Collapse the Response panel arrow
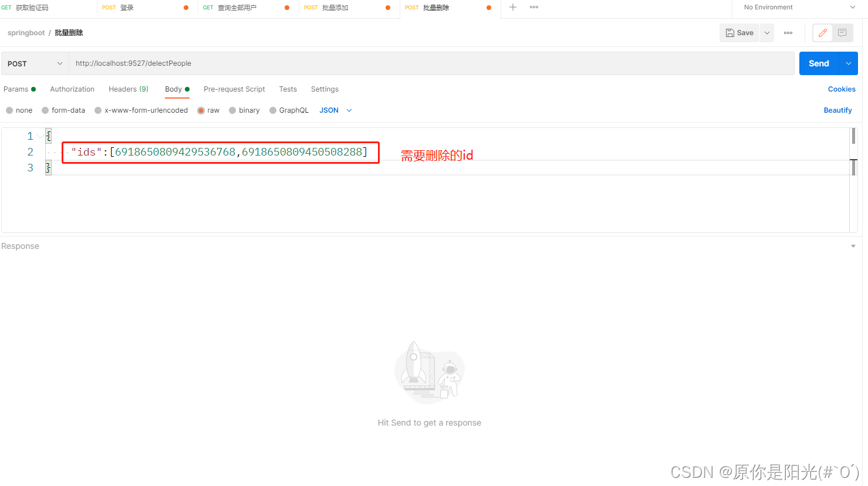Viewport: 868px width, 486px height. (853, 247)
